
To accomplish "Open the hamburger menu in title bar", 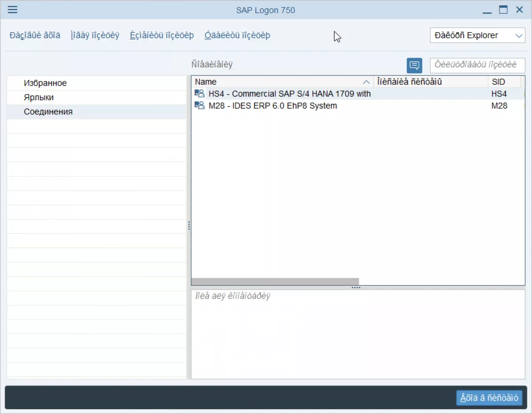I will [12, 9].
